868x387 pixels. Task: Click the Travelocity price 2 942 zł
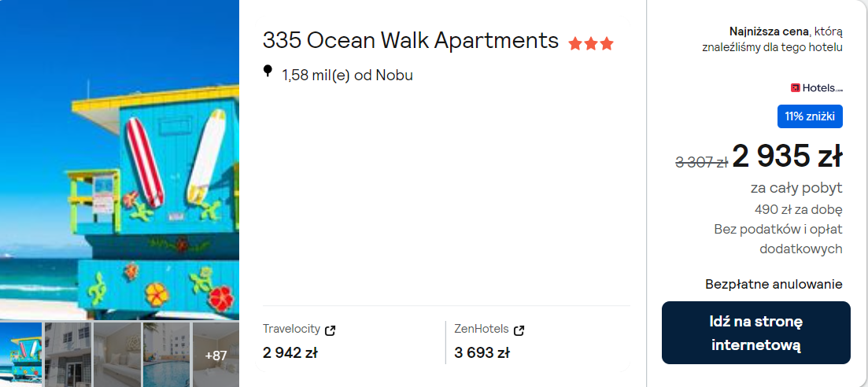(290, 352)
